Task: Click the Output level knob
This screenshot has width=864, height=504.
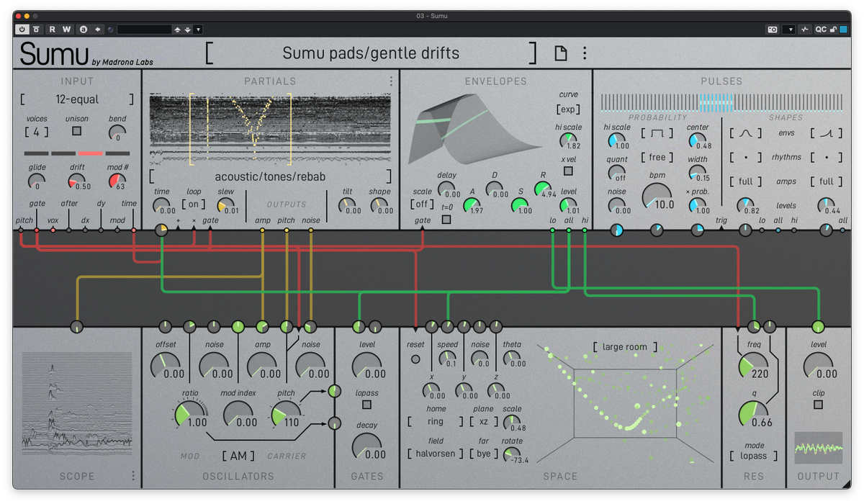Action: point(818,366)
